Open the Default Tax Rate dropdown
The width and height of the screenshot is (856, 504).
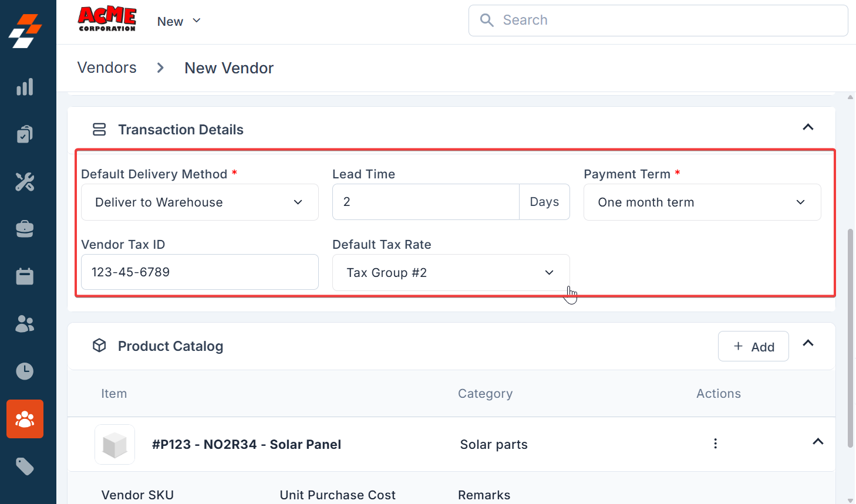451,273
